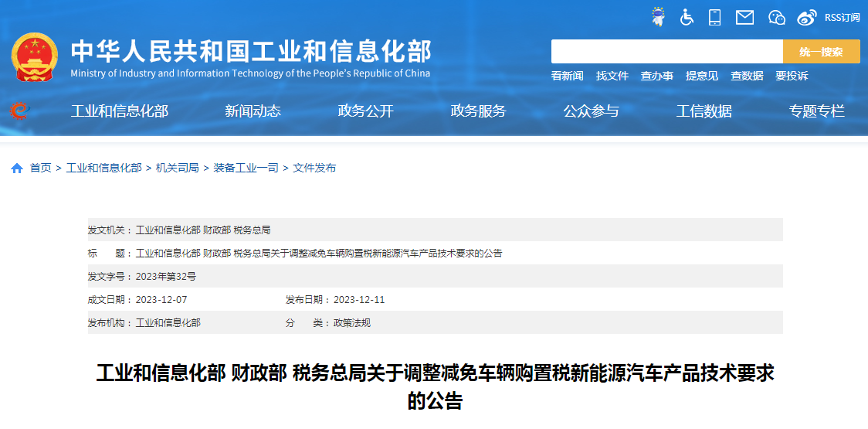Open RSS订阅 link
Screen dimensions: 868x429
(x=842, y=18)
